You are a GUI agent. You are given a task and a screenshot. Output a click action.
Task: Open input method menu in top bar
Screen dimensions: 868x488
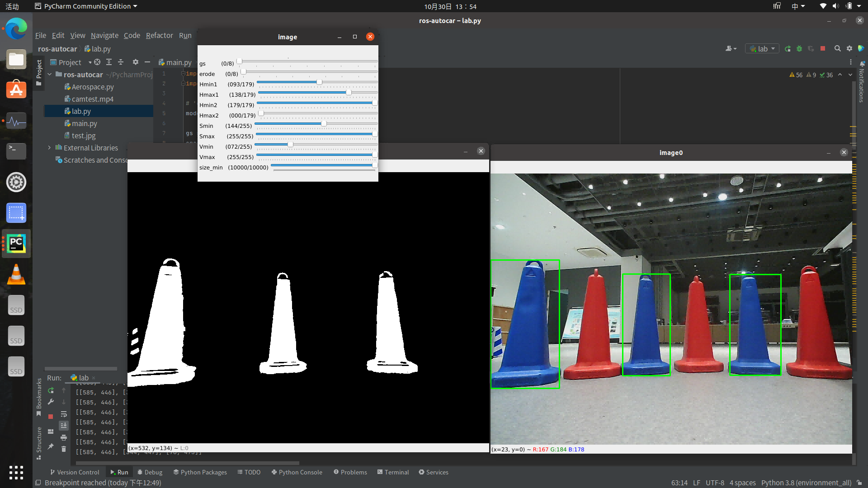click(x=798, y=6)
